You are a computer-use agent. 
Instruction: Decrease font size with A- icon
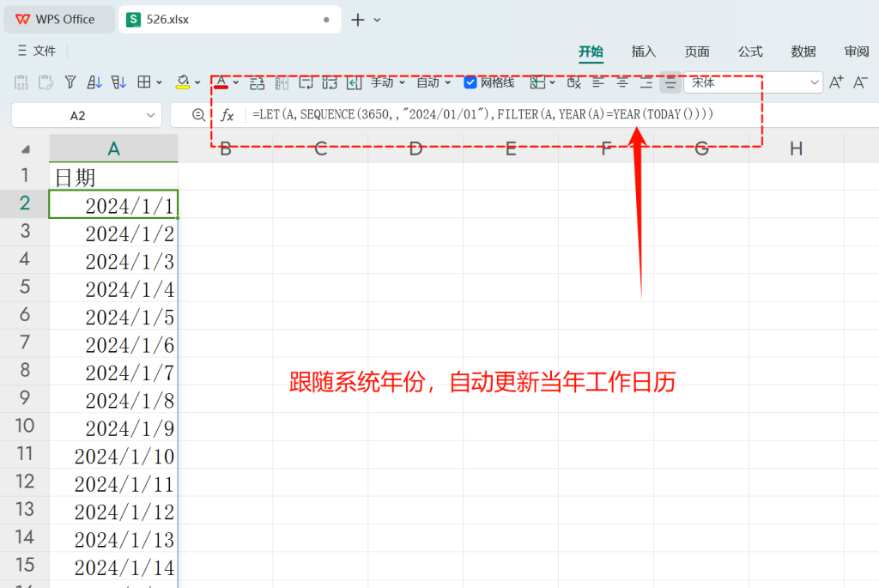pos(860,82)
